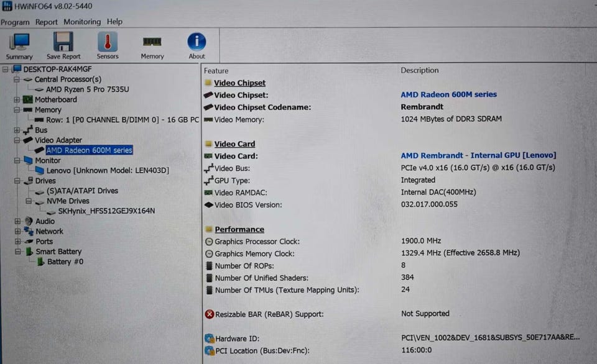The width and height of the screenshot is (597, 364).
Task: Open the Help menu
Action: point(114,22)
